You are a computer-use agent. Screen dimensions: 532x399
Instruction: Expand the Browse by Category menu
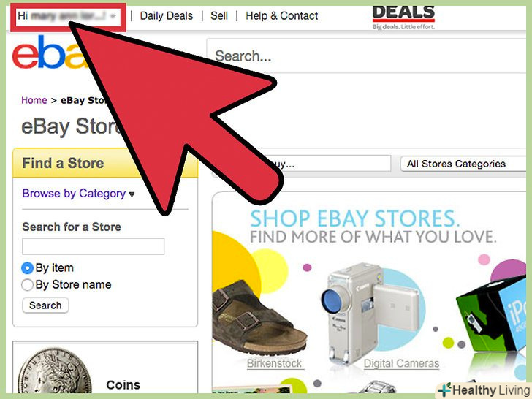(x=78, y=194)
